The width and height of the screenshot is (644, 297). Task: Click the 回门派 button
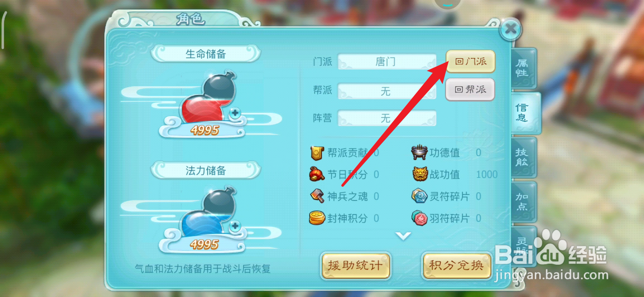tap(470, 61)
